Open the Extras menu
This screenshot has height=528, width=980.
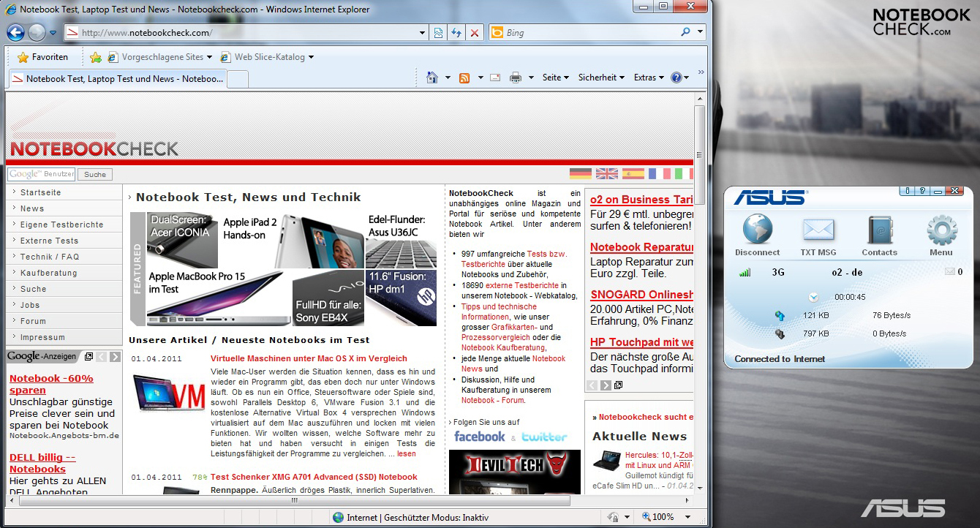pyautogui.click(x=648, y=78)
